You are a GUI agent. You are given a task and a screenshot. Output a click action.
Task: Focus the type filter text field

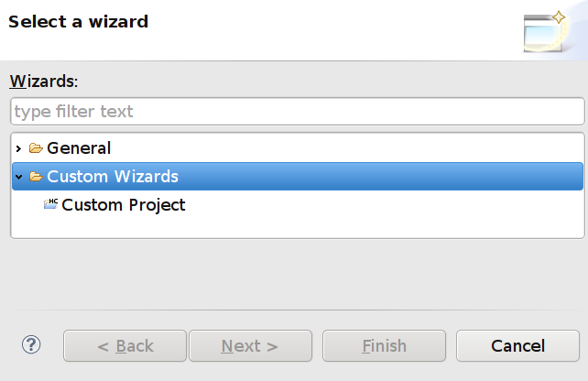pos(297,112)
